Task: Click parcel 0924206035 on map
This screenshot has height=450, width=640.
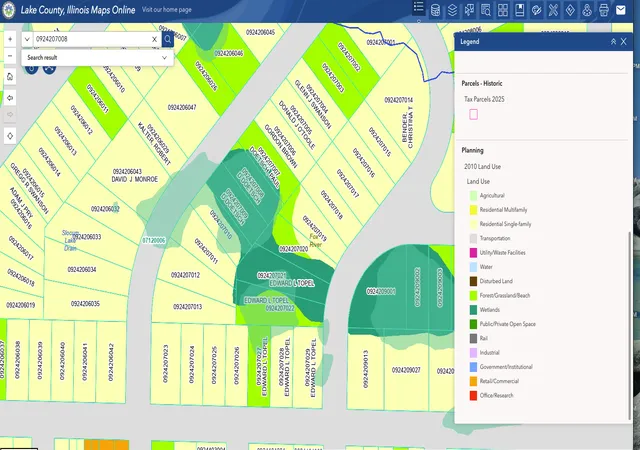Action: [x=85, y=304]
